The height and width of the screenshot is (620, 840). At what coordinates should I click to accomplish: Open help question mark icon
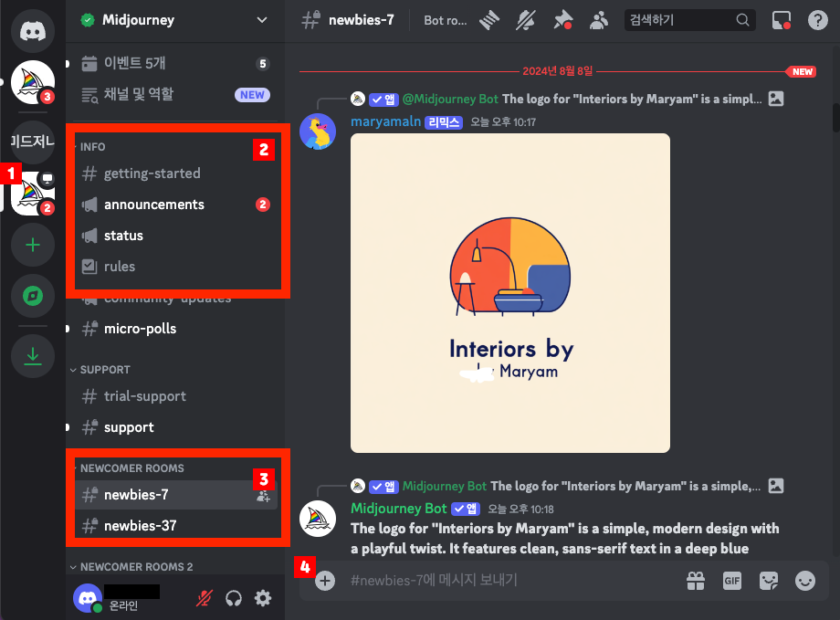click(817, 20)
